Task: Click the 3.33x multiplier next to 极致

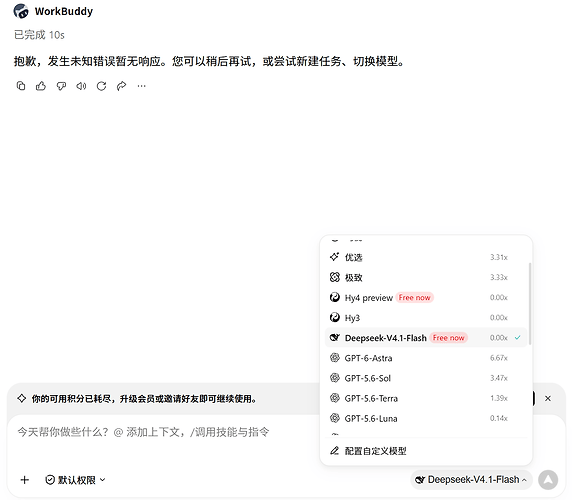Action: pos(499,277)
